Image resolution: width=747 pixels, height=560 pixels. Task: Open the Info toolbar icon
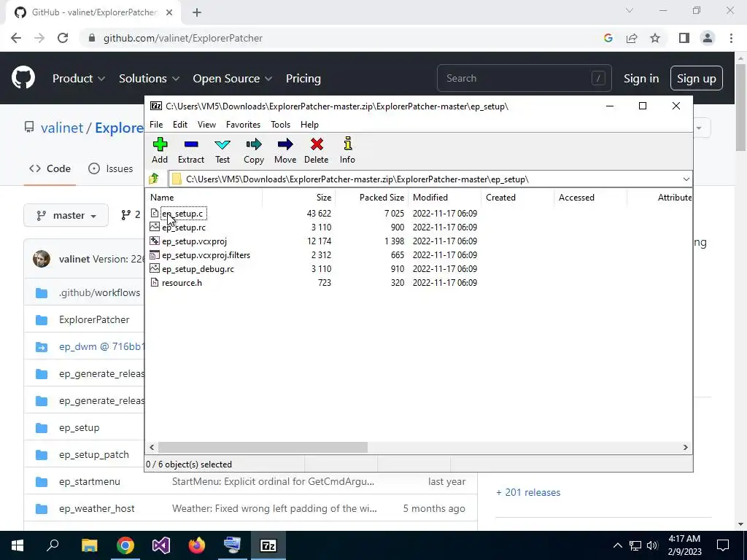pyautogui.click(x=347, y=144)
